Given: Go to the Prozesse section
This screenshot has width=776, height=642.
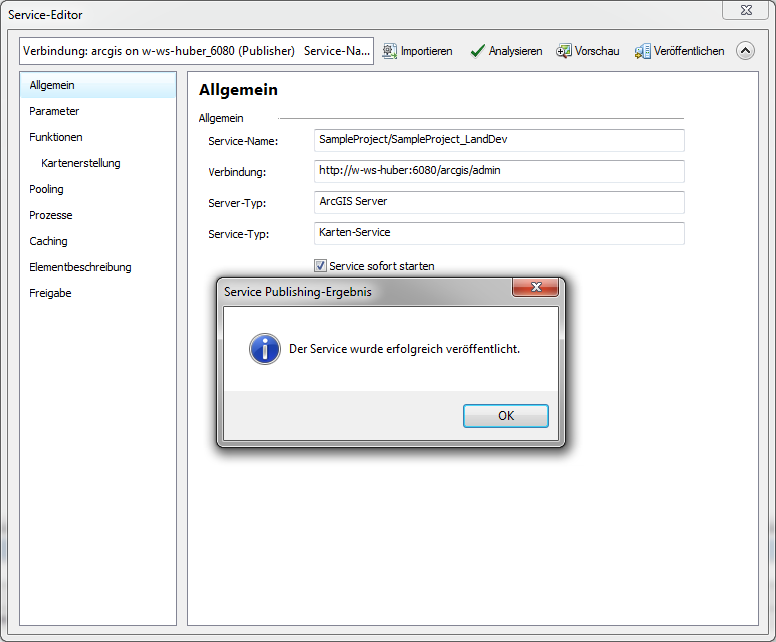Looking at the screenshot, I should pyautogui.click(x=51, y=215).
